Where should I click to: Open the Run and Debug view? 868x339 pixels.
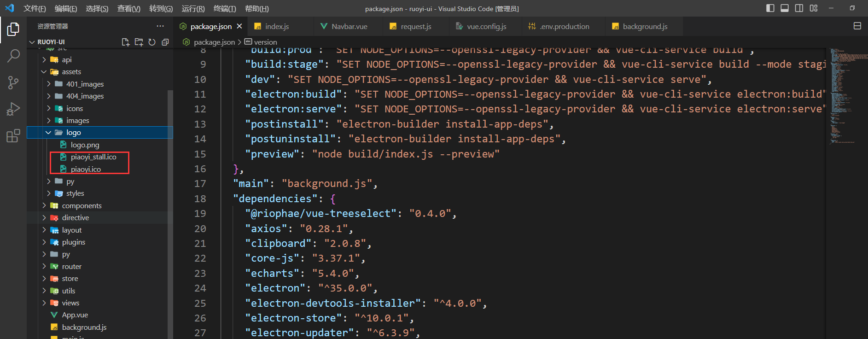tap(13, 109)
